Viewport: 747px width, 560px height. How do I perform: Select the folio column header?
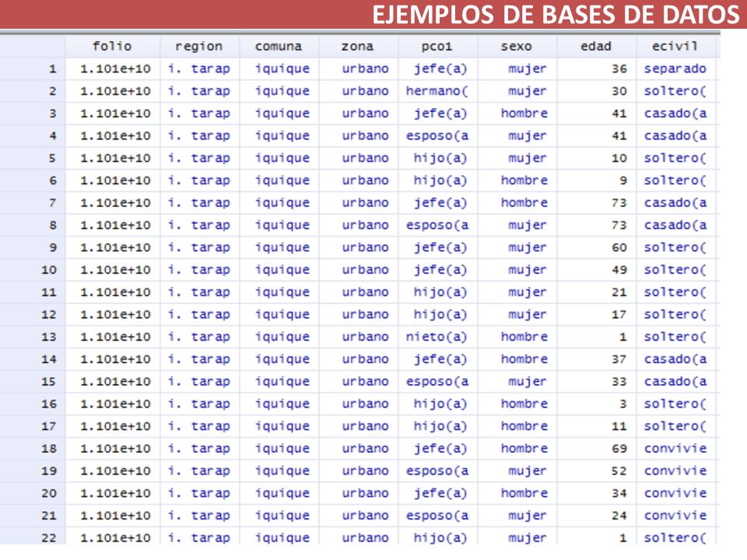pyautogui.click(x=112, y=46)
